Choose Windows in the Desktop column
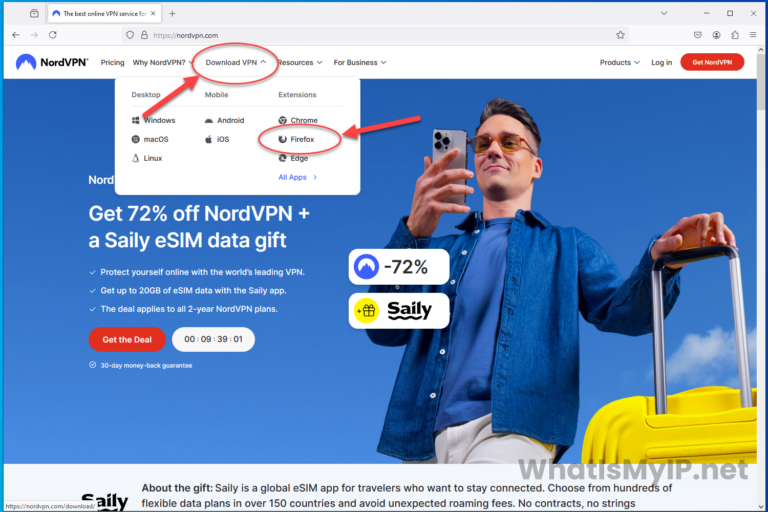The image size is (768, 512). click(x=153, y=120)
